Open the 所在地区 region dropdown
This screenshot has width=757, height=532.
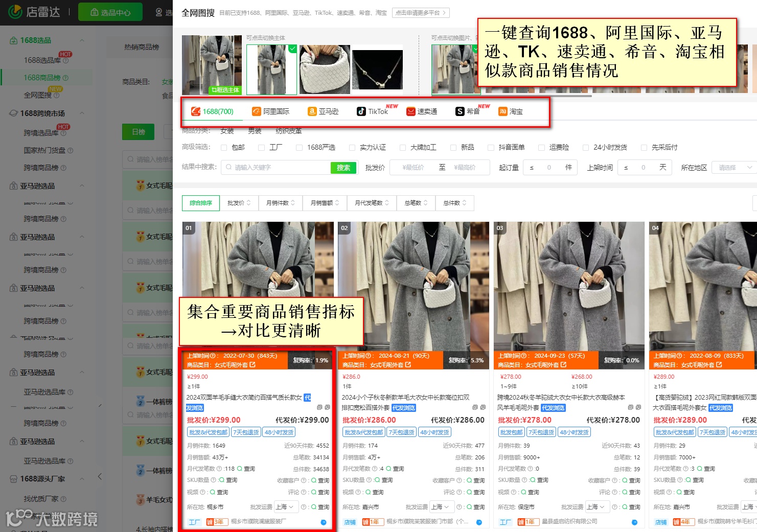[x=735, y=168]
